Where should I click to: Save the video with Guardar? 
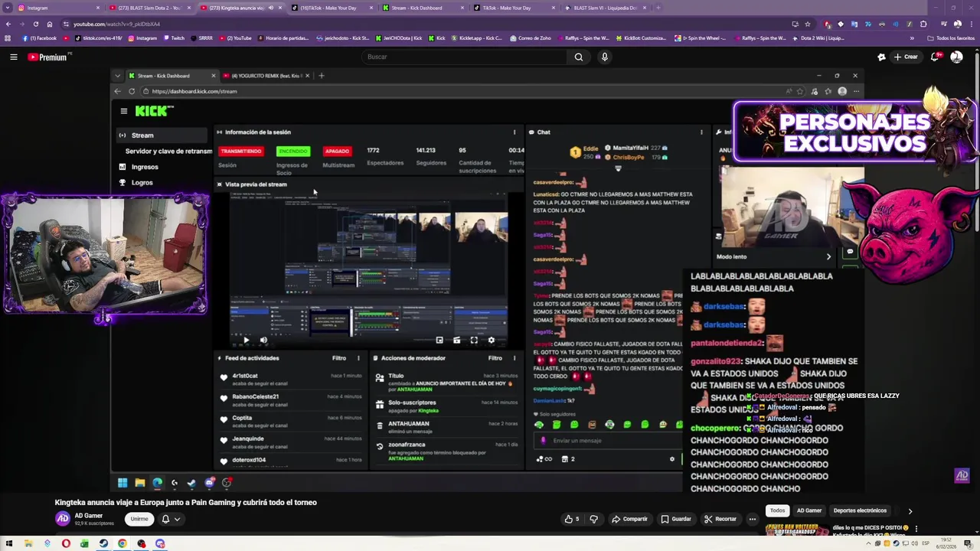click(676, 519)
